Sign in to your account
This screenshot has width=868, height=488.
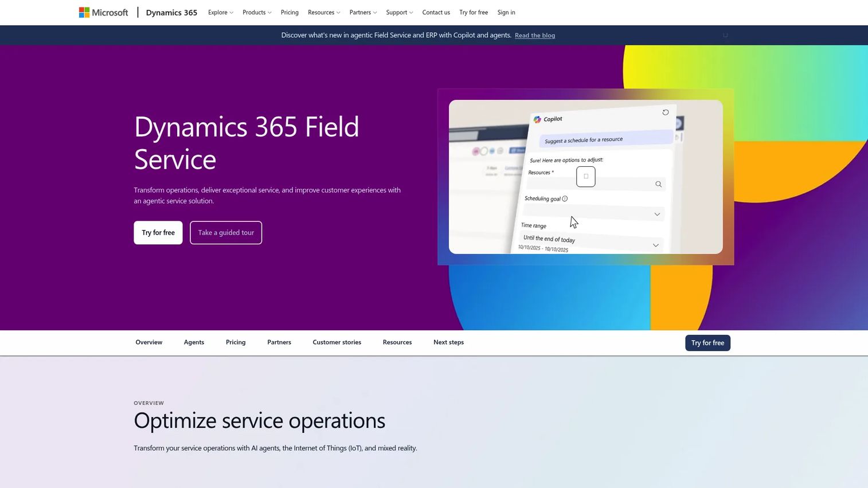(x=506, y=13)
